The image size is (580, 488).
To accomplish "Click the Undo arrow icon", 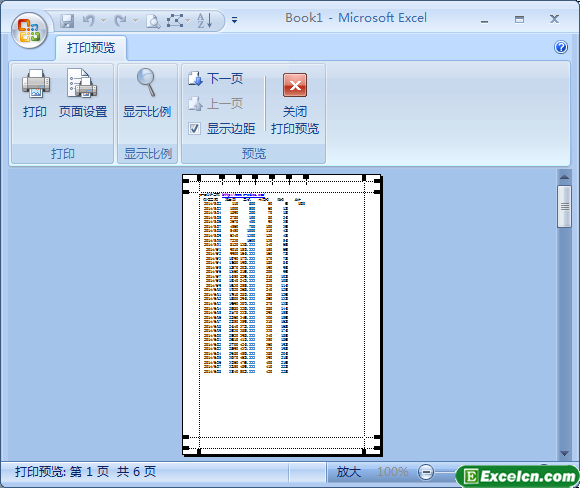I will click(88, 21).
